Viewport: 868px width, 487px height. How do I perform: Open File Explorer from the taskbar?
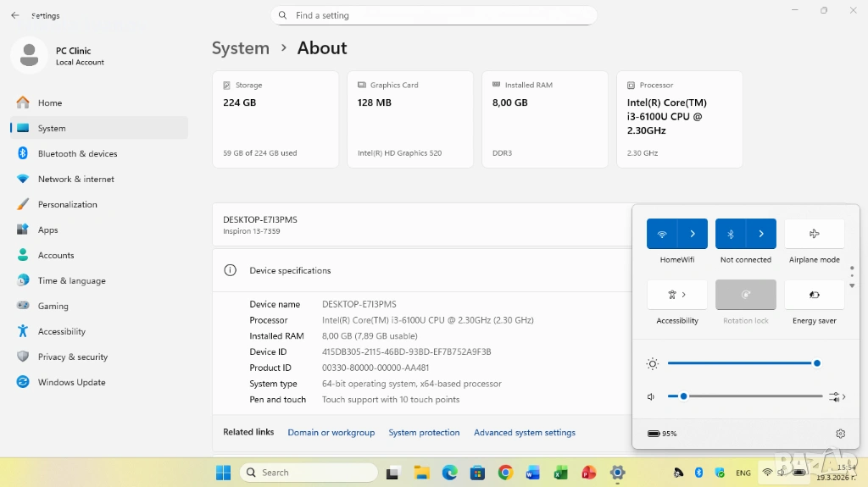[421, 473]
